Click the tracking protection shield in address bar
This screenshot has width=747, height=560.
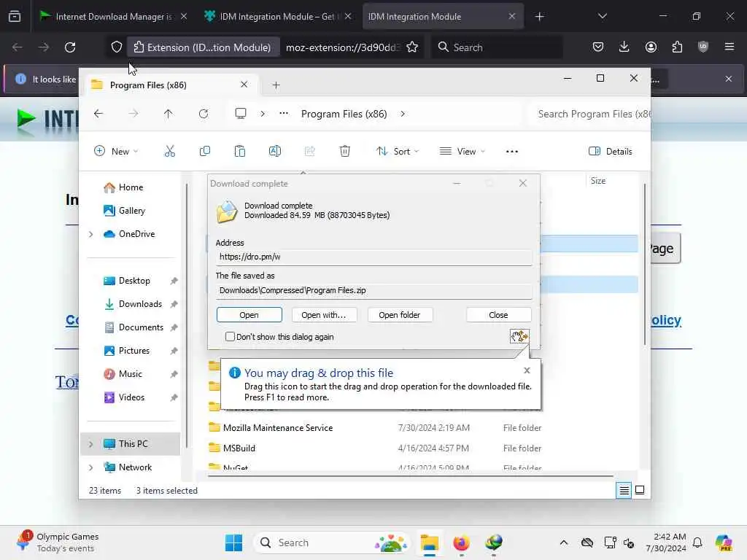pyautogui.click(x=117, y=47)
